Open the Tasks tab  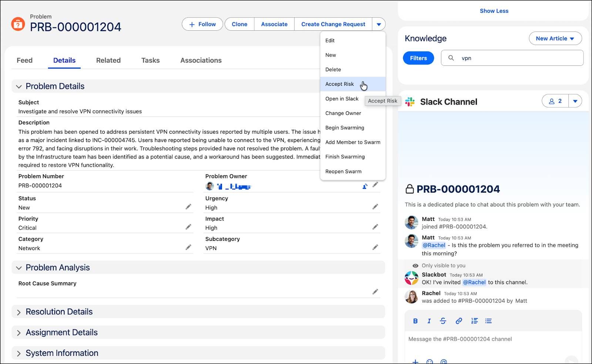point(151,60)
